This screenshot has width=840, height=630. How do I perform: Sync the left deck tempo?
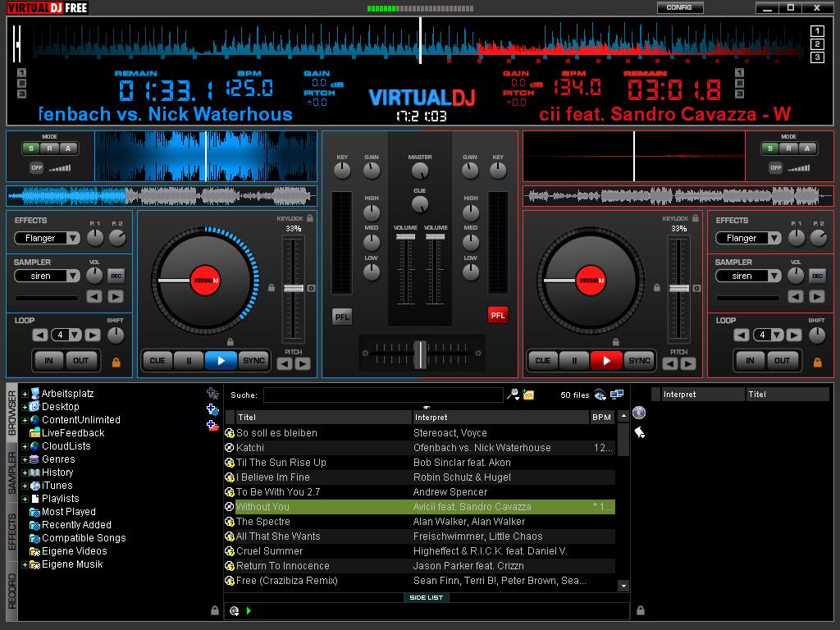tap(253, 361)
